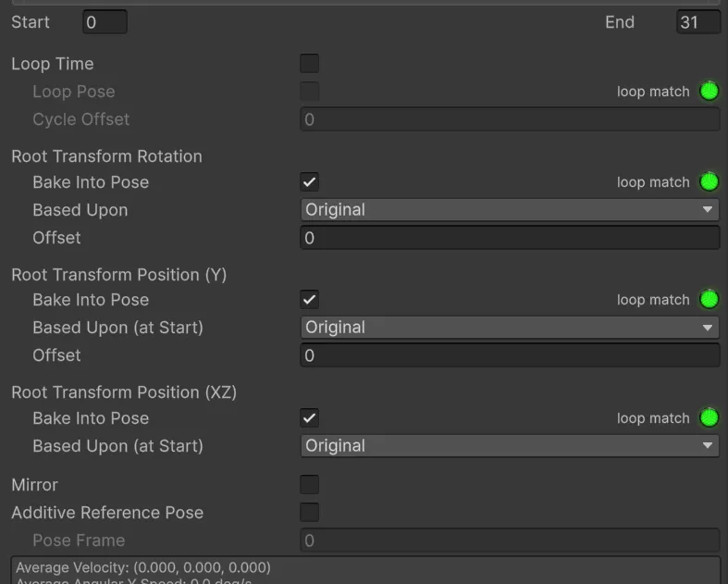Image resolution: width=728 pixels, height=584 pixels.
Task: Enable the Mirror checkbox
Action: pos(309,485)
